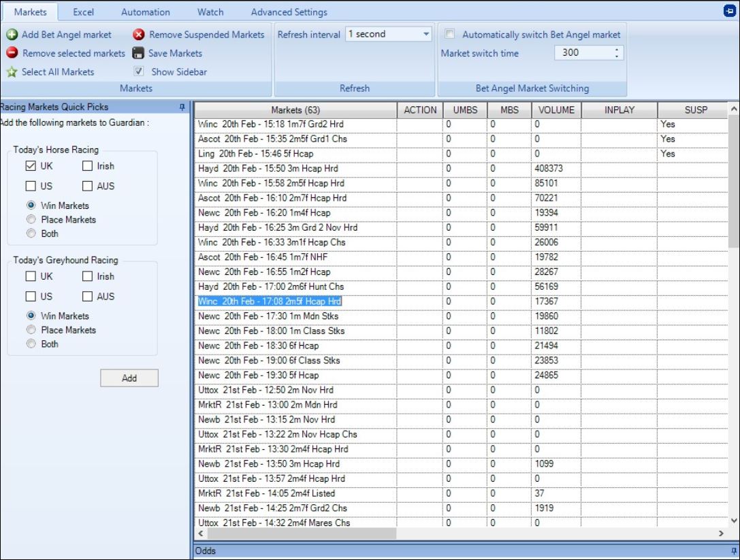
Task: Click the SUSP column header
Action: pos(693,110)
